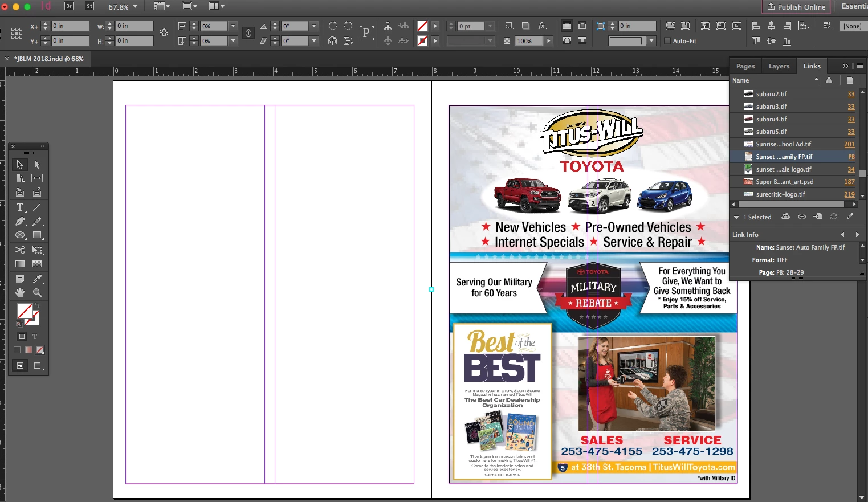Choose the Eyedropper tool
Viewport: 868px width, 502px height.
(37, 279)
